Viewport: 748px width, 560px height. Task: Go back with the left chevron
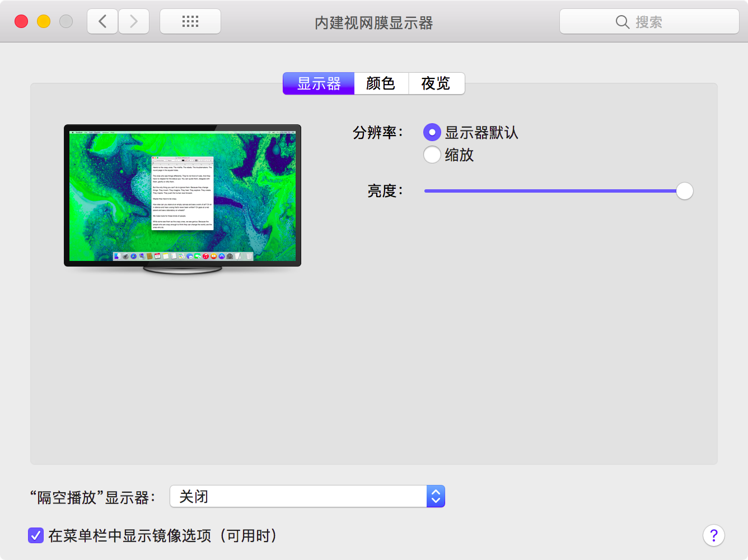(102, 22)
